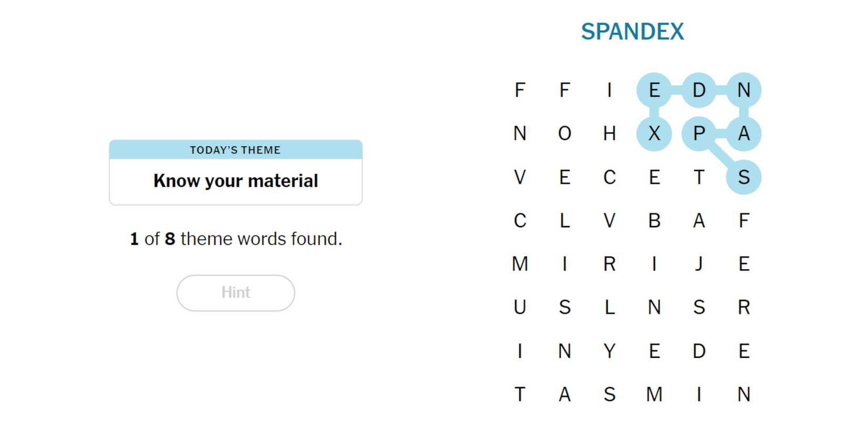Tap the letter H tile
The image size is (868, 434).
pyautogui.click(x=609, y=134)
